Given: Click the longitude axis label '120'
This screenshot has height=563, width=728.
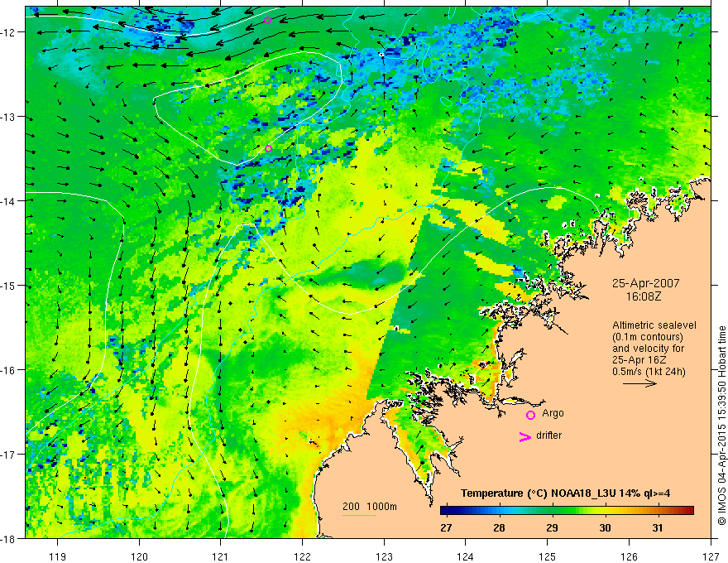Looking at the screenshot, I should click(x=139, y=556).
